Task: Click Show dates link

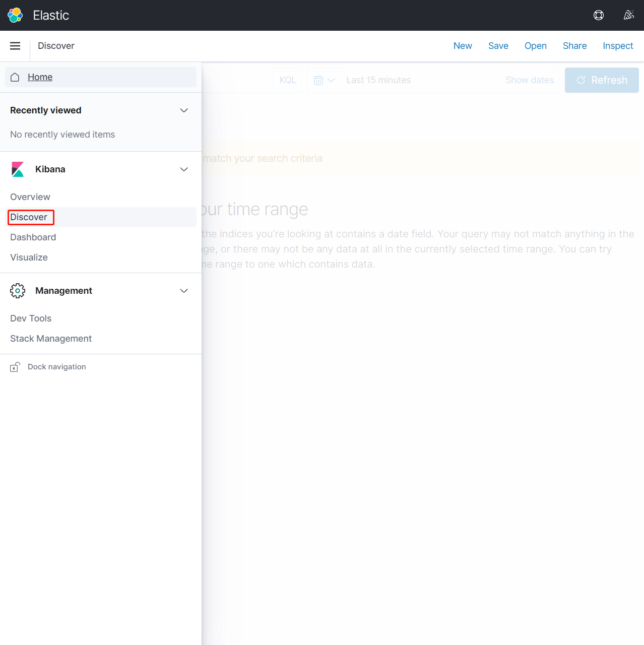Action: point(530,80)
